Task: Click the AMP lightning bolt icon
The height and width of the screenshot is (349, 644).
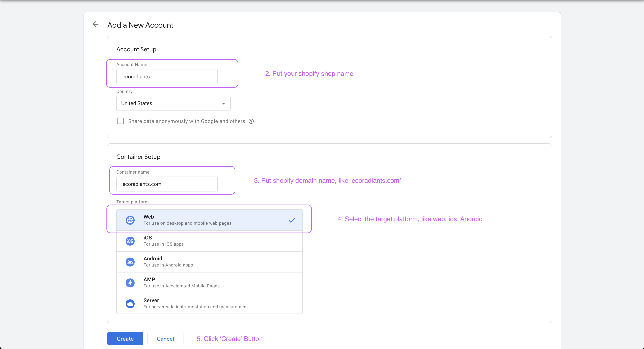Action: 130,283
